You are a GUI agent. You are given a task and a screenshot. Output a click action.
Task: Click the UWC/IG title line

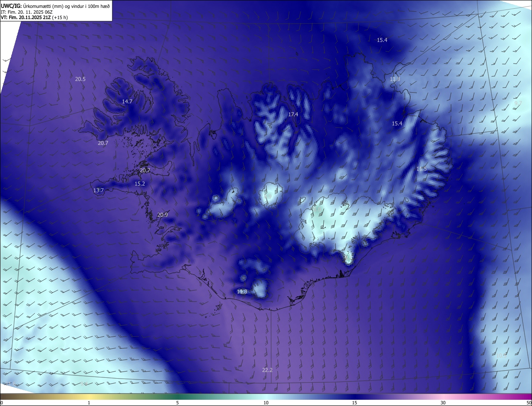pyautogui.click(x=55, y=6)
